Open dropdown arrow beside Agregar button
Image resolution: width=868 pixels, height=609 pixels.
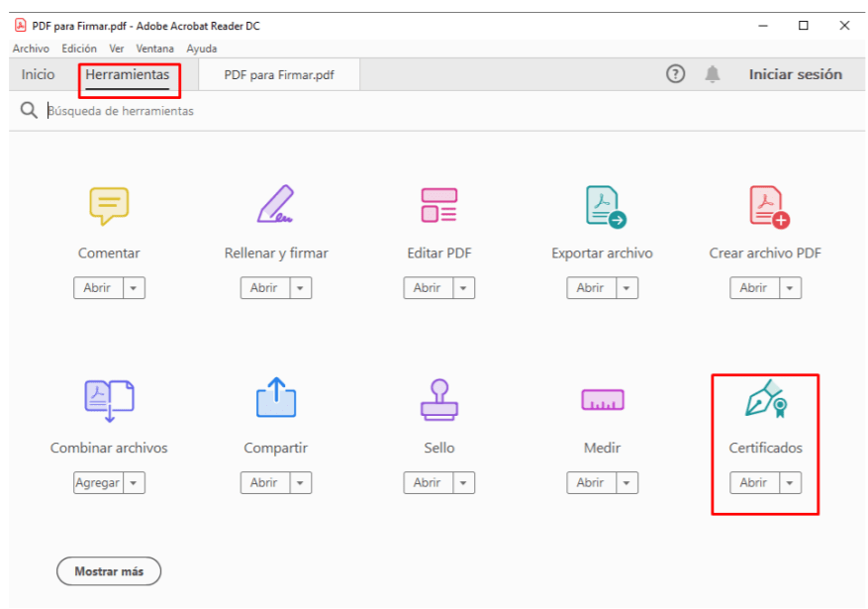[135, 483]
